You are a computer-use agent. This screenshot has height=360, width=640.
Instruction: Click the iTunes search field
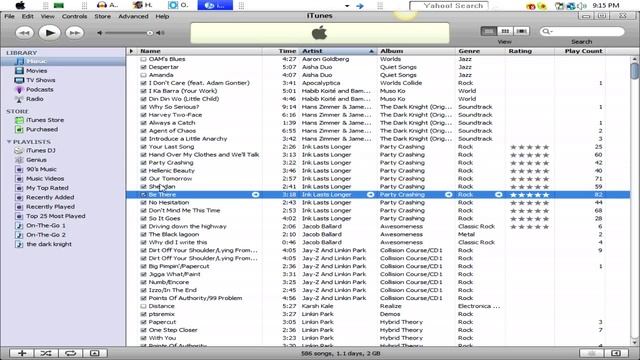[582, 31]
